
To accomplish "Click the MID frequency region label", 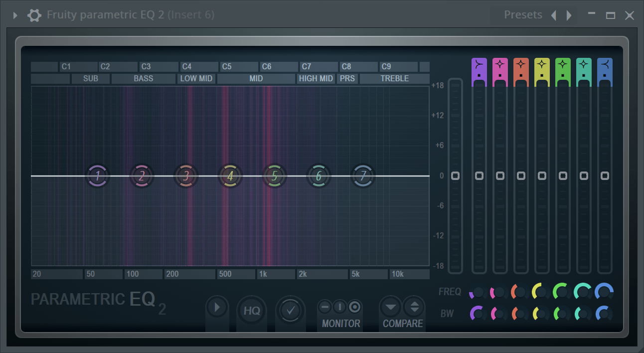I will [x=256, y=78].
